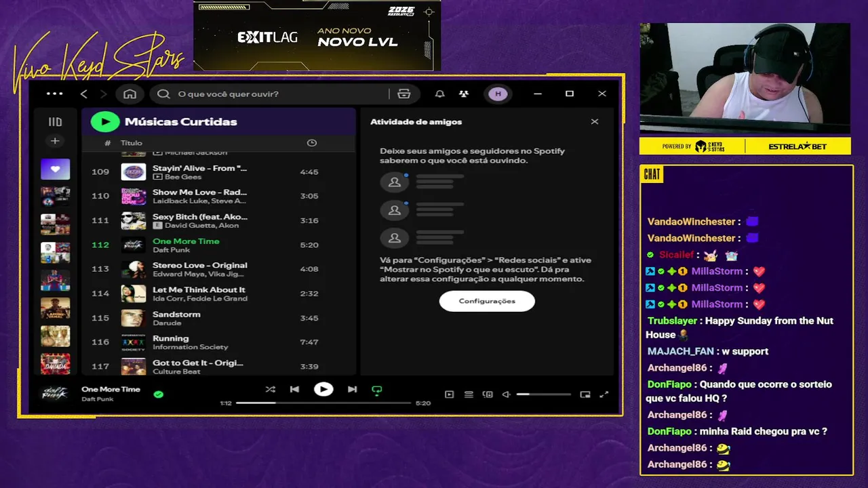Open the Browse icon in search bar
The height and width of the screenshot is (488, 868).
pos(404,94)
